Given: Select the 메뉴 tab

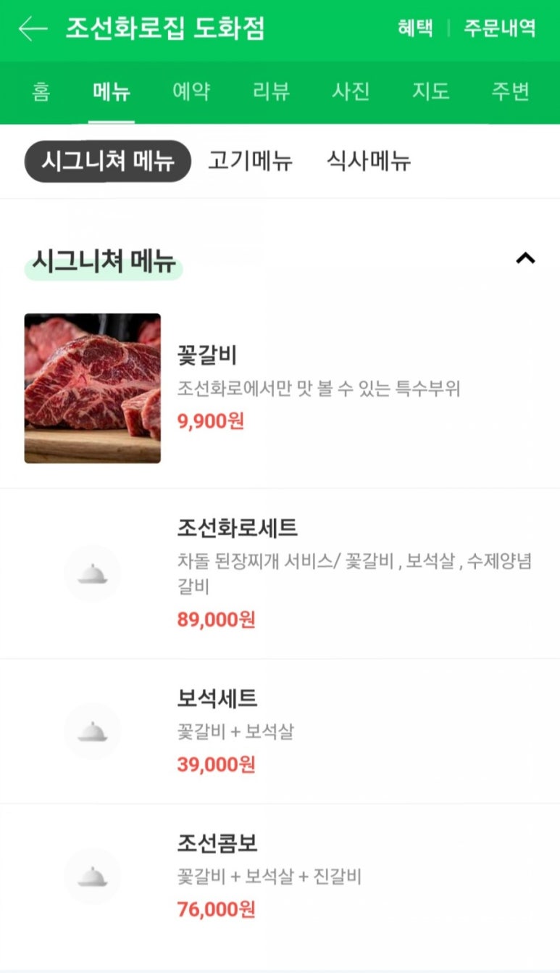Looking at the screenshot, I should pos(112,92).
